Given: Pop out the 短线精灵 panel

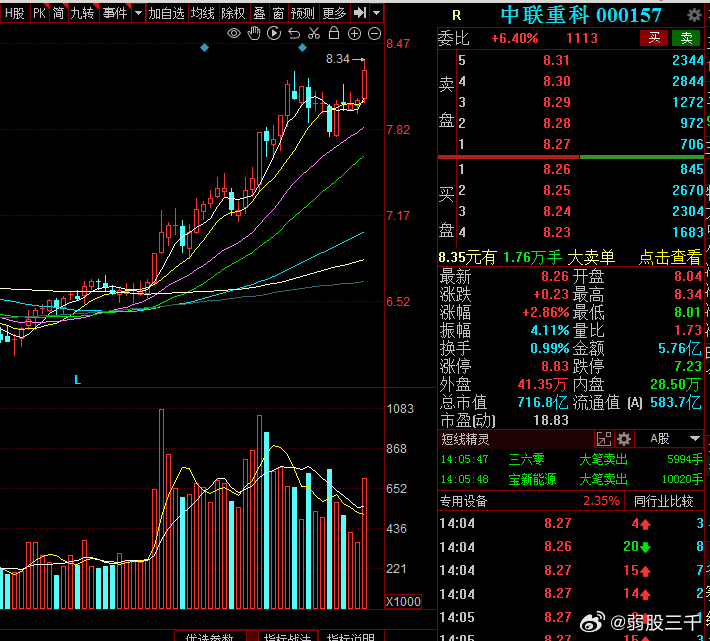Looking at the screenshot, I should pyautogui.click(x=603, y=439).
